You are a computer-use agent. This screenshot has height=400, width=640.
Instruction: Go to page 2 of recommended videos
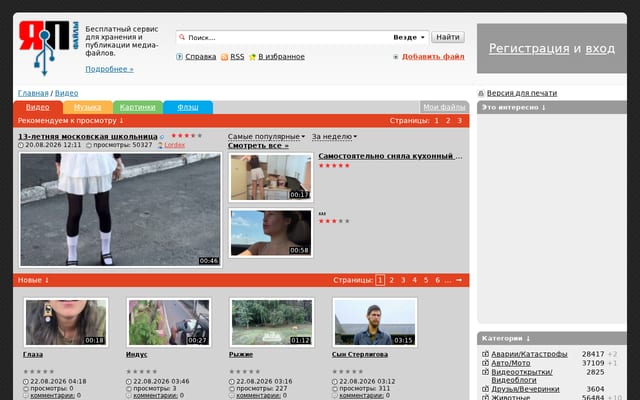(x=448, y=121)
